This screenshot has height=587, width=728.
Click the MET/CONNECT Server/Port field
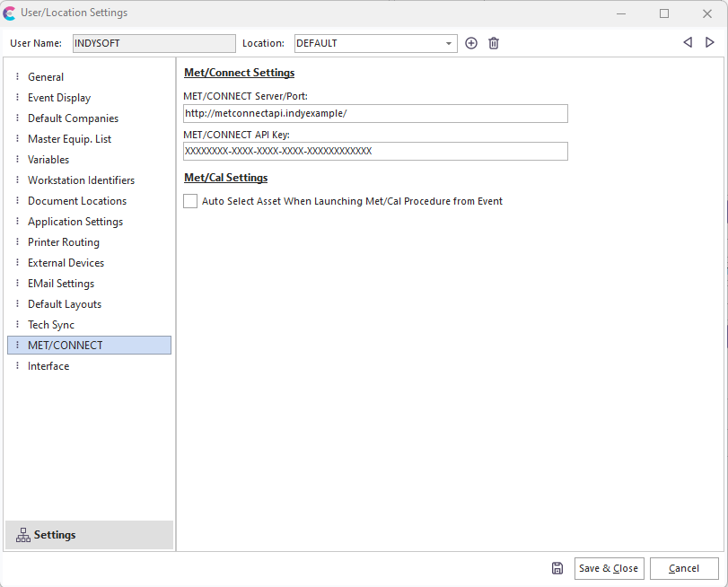(x=375, y=113)
